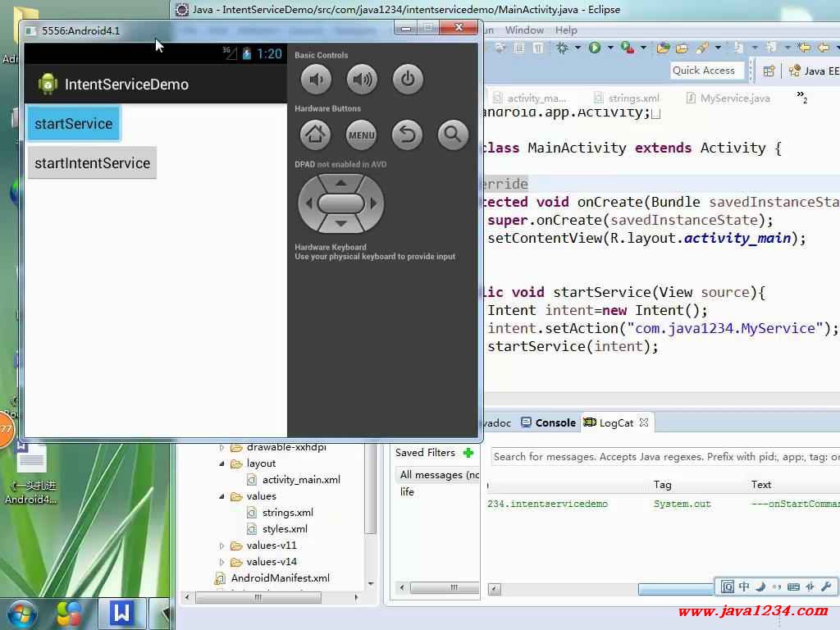Screen dimensions: 840x630
Task: Click the moon icon on the IME bar
Action: (760, 587)
